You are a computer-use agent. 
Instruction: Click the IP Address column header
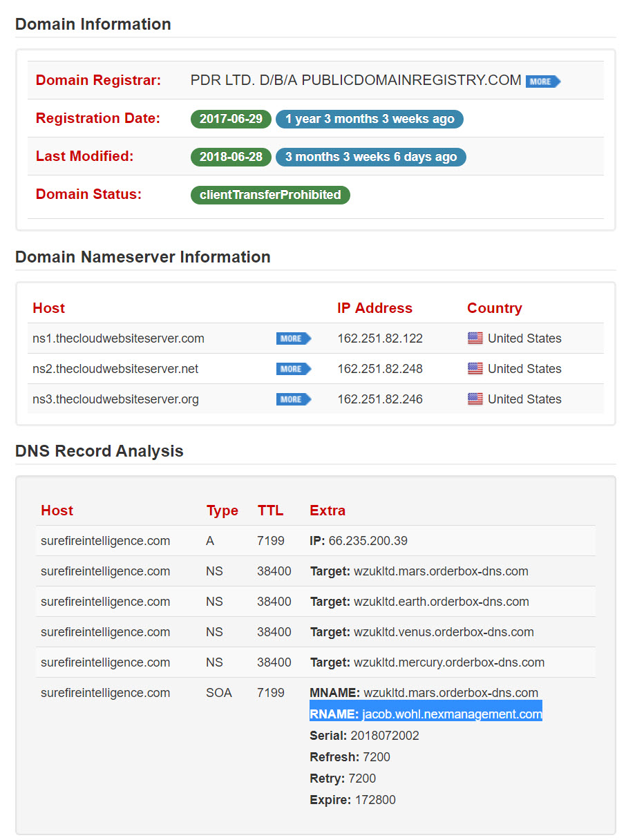pos(374,308)
